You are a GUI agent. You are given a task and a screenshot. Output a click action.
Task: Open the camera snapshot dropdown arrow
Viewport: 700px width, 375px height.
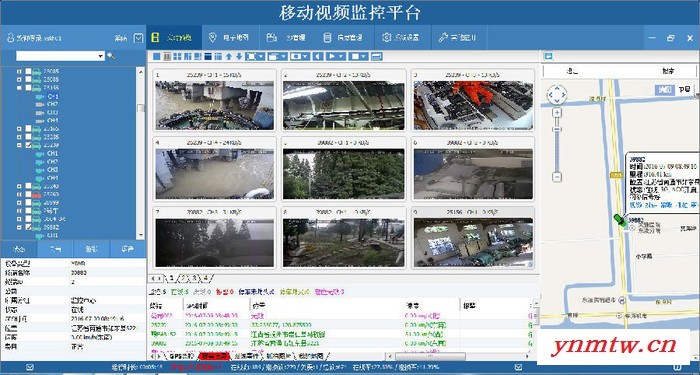(x=306, y=56)
